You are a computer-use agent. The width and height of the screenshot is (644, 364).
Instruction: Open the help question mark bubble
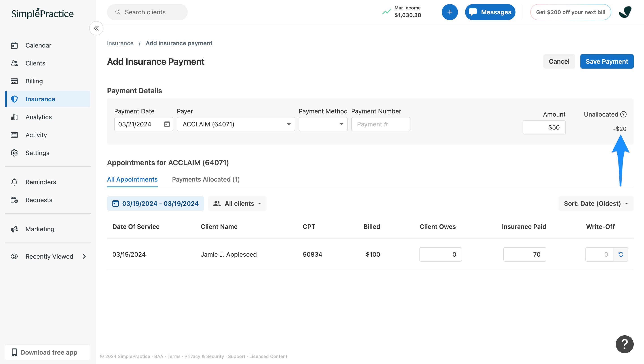coord(625,344)
